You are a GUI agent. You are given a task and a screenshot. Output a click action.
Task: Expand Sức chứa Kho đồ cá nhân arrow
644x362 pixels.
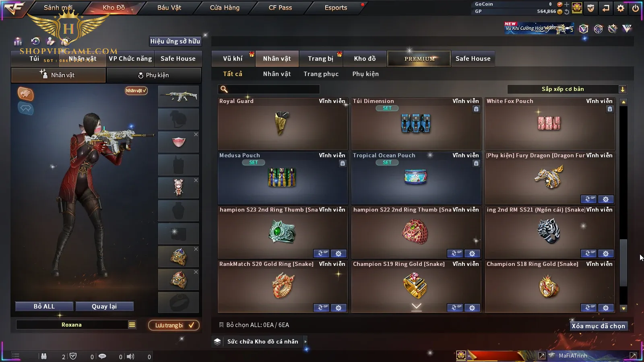(x=305, y=341)
